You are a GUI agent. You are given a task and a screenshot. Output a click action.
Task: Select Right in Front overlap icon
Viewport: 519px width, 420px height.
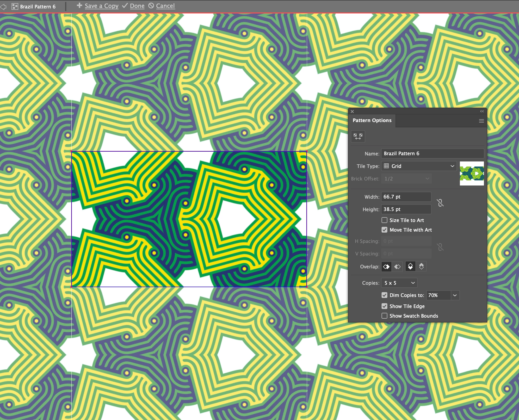pos(397,267)
